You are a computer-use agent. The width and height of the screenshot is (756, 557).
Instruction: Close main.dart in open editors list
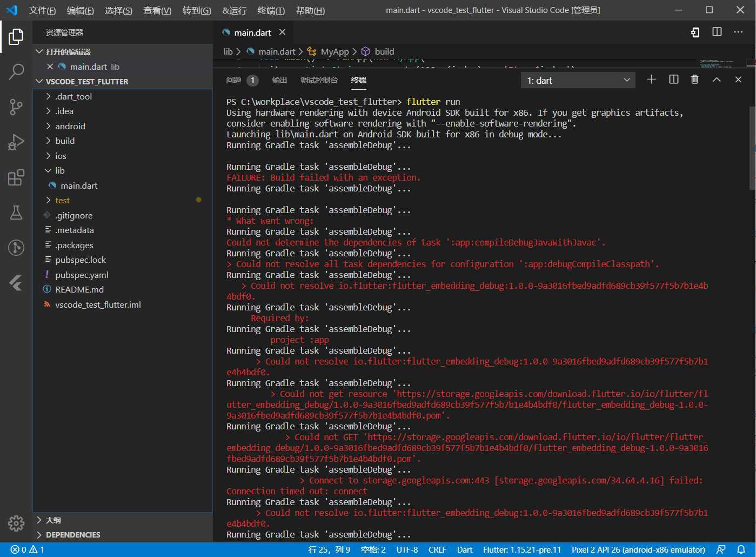(50, 67)
